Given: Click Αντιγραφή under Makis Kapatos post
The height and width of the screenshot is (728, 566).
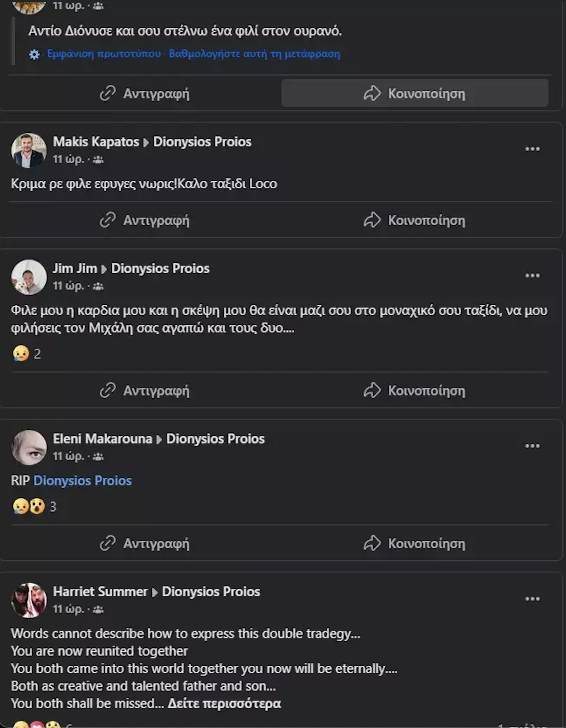Looking at the screenshot, I should (x=145, y=221).
